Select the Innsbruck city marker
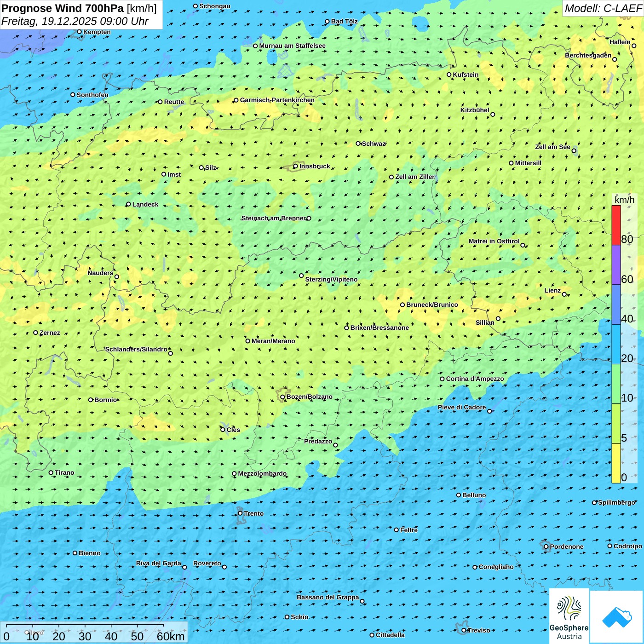The height and width of the screenshot is (644, 644). point(295,166)
